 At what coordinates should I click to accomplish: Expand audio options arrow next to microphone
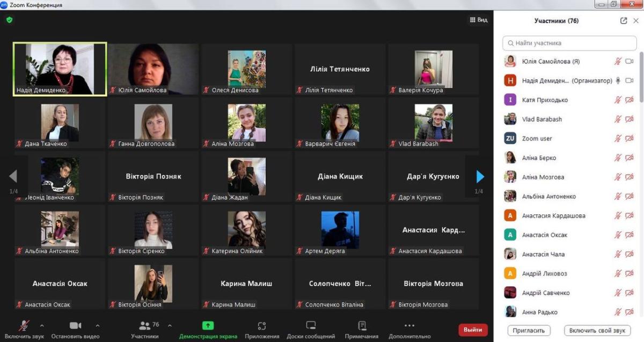[42, 325]
